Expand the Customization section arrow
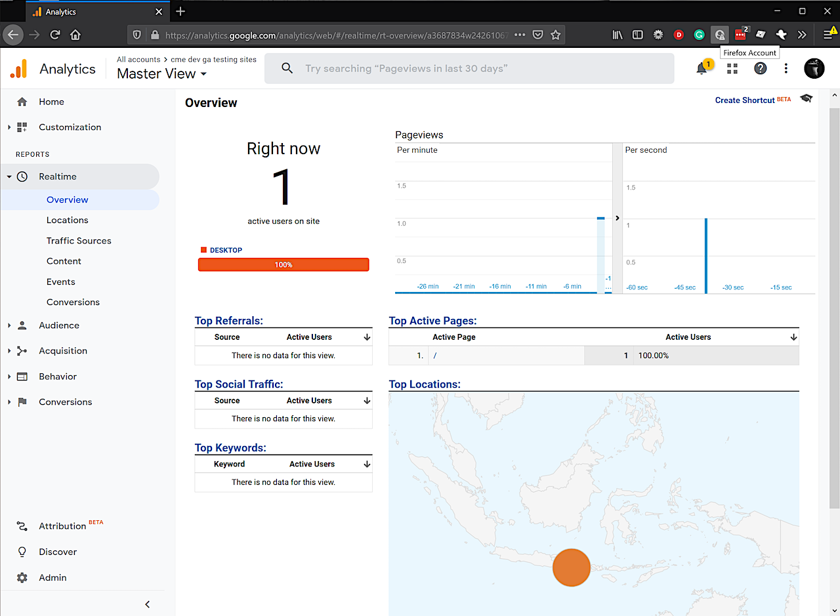Viewport: 840px width, 616px height. 9,127
